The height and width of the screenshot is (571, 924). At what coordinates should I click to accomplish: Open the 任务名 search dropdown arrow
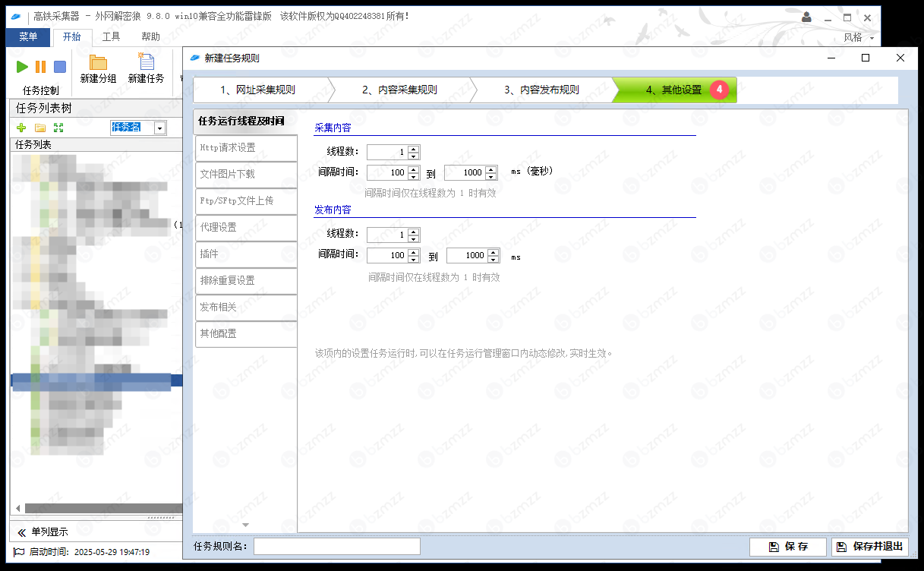tap(159, 128)
